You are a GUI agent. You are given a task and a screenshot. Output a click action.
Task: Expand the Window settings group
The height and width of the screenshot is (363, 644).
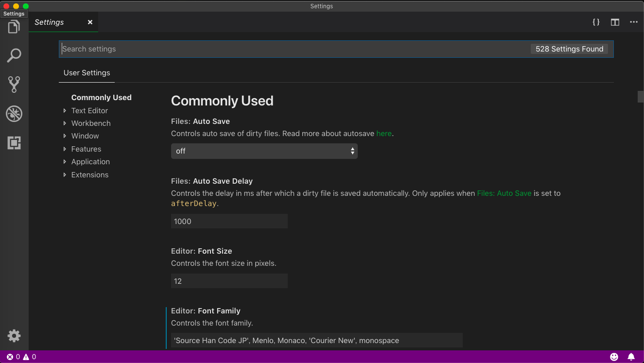[x=65, y=136]
